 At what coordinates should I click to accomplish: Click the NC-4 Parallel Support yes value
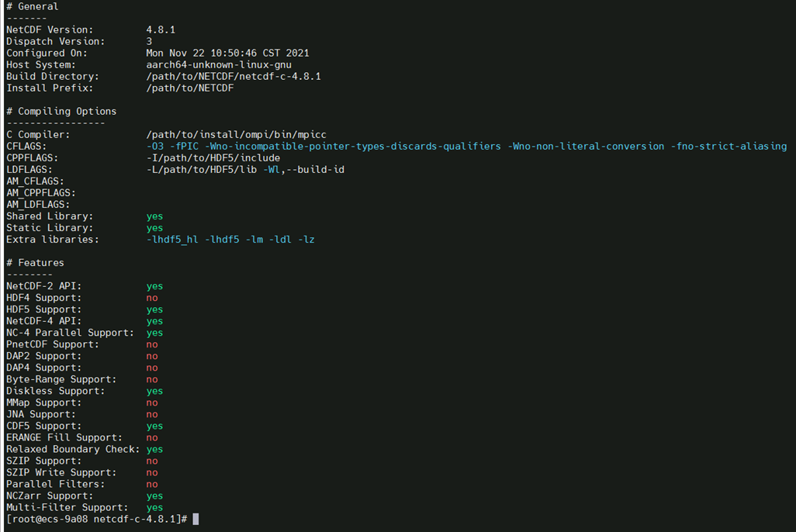(x=155, y=333)
